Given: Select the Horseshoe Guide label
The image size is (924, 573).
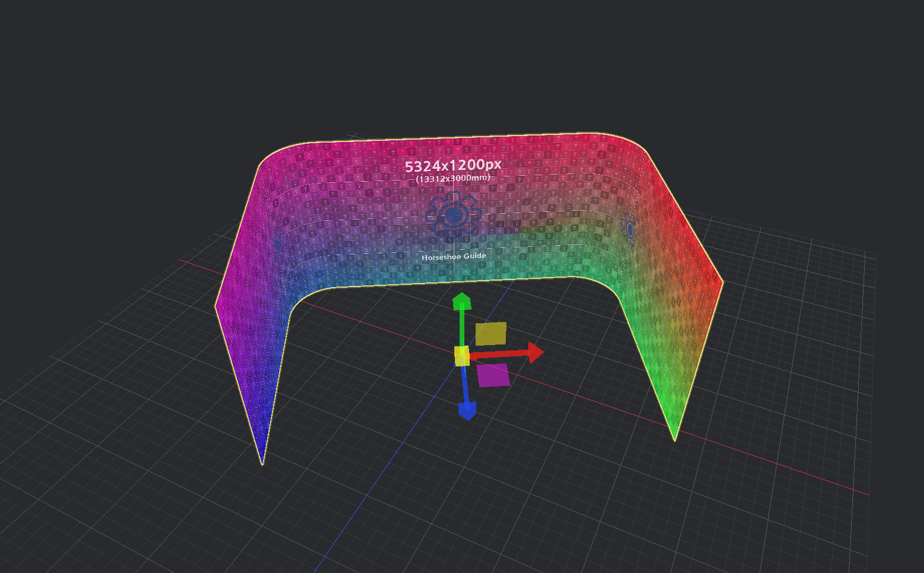Looking at the screenshot, I should 454,256.
